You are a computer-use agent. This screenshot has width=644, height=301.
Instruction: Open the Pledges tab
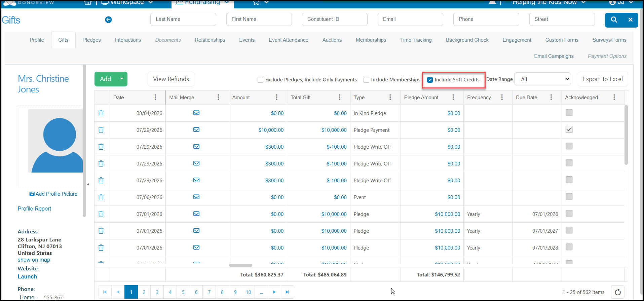[92, 40]
